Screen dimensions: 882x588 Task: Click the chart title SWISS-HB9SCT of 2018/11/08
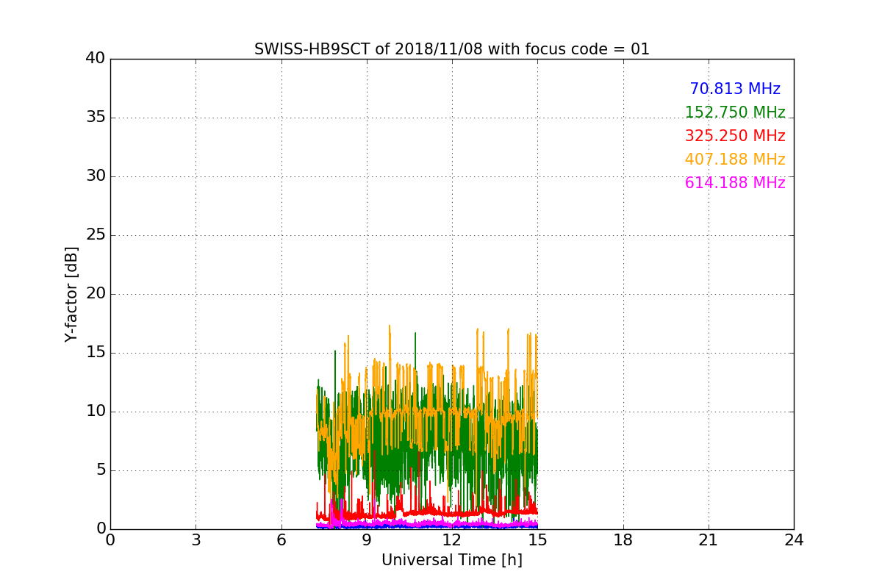point(452,49)
